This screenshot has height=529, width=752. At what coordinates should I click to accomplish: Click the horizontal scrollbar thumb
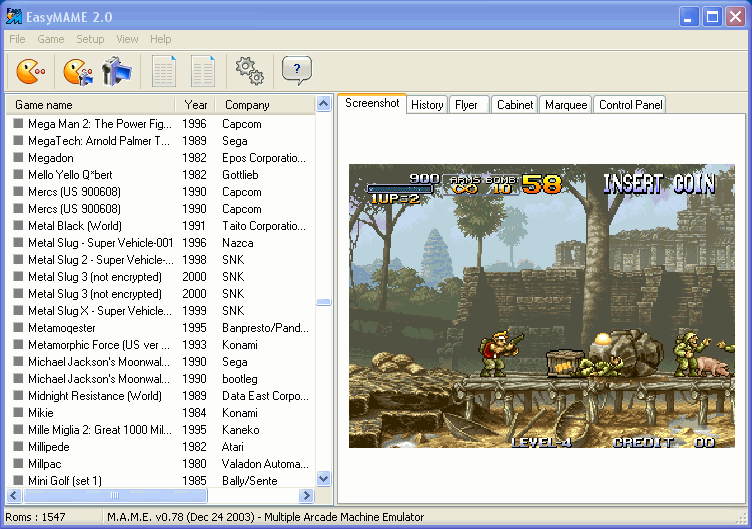pyautogui.click(x=115, y=495)
